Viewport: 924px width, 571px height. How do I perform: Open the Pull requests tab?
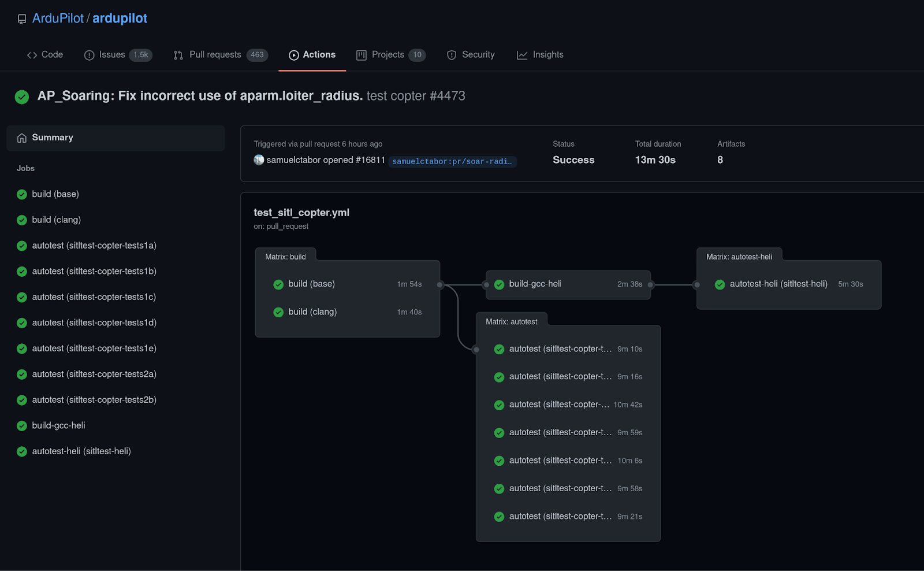click(x=221, y=55)
